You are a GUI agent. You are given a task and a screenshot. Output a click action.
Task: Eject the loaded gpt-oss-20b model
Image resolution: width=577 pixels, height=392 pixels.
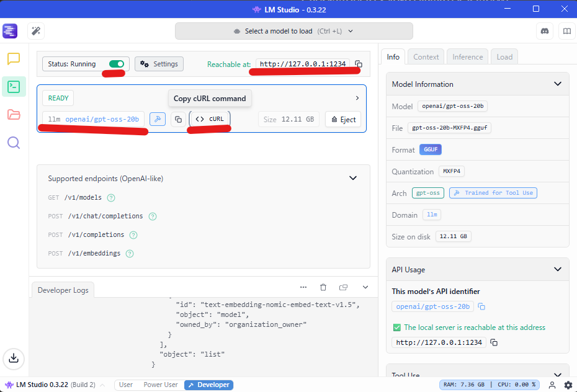pos(343,119)
